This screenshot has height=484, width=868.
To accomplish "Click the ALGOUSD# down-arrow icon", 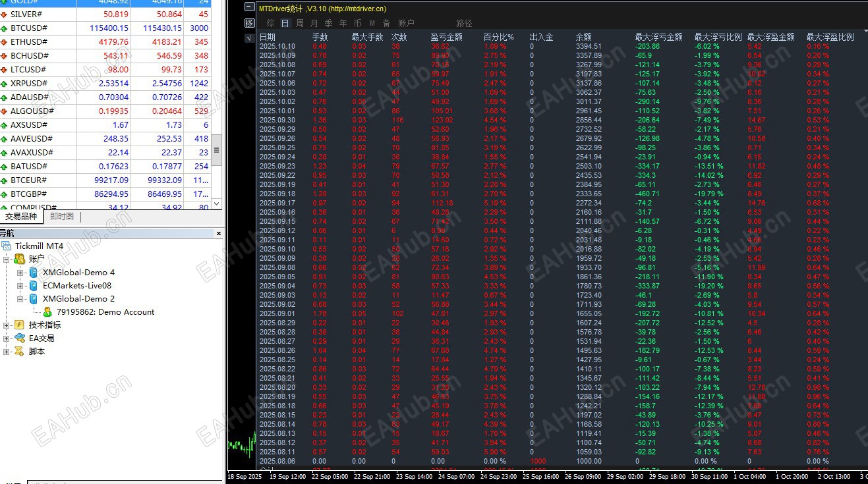I will (5, 111).
